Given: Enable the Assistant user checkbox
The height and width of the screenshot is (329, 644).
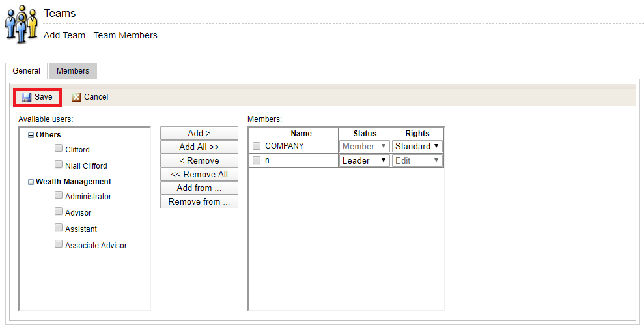Looking at the screenshot, I should click(59, 229).
